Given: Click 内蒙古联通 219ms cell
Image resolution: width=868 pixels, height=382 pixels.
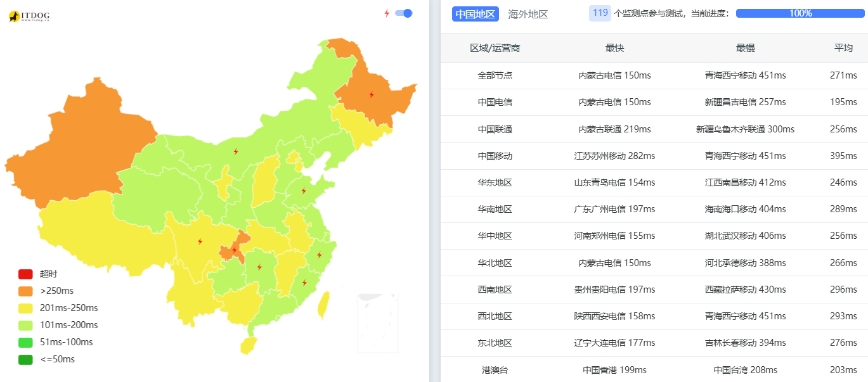Looking at the screenshot, I should point(614,129).
